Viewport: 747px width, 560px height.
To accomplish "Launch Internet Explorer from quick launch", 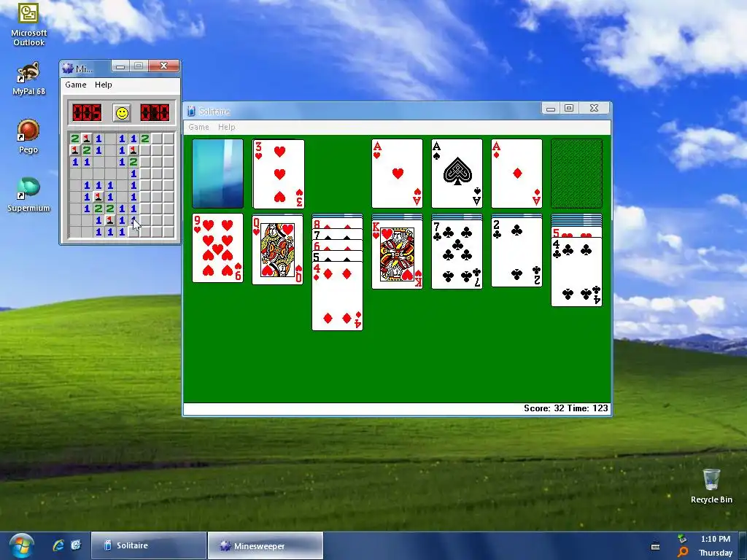I will click(x=58, y=545).
